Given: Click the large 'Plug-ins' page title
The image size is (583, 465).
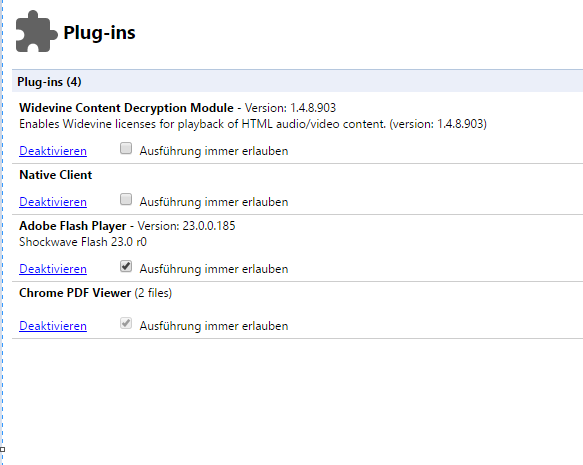Looking at the screenshot, I should coord(99,33).
